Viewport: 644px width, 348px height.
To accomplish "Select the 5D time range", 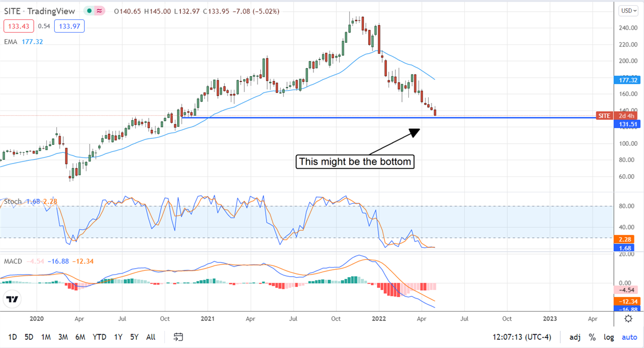I will (29, 337).
